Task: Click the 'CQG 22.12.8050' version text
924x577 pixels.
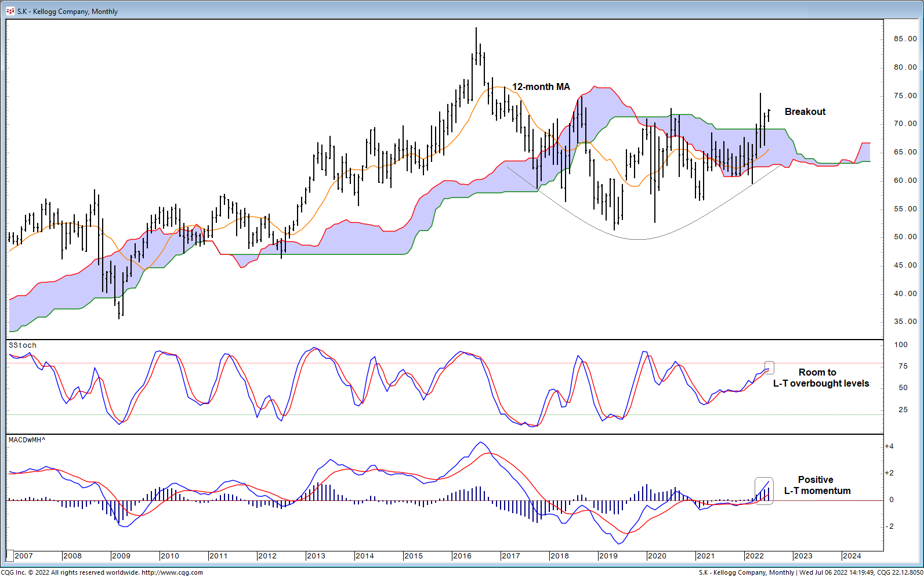Action: point(900,572)
